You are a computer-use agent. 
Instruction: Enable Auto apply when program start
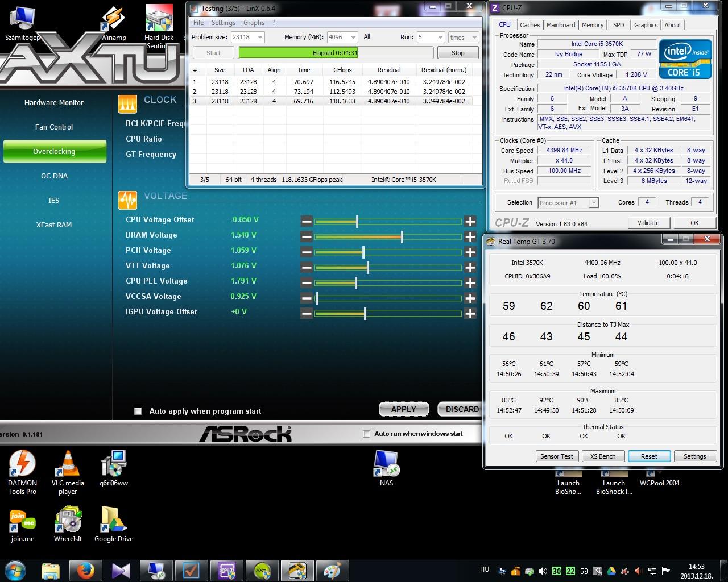tap(138, 411)
